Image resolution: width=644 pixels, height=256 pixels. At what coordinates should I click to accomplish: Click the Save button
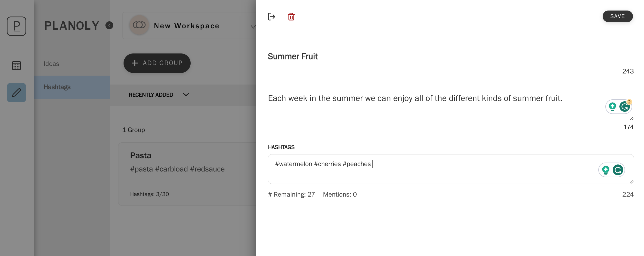point(618,16)
